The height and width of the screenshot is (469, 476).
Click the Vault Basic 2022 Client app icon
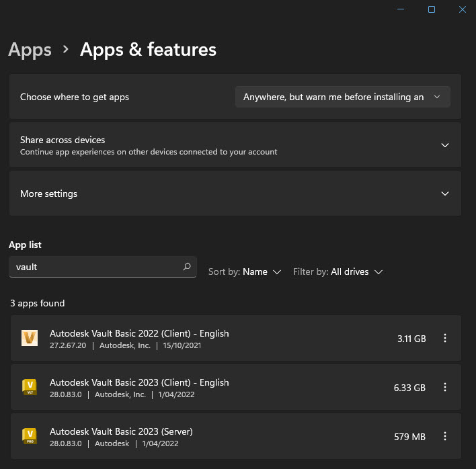click(30, 338)
